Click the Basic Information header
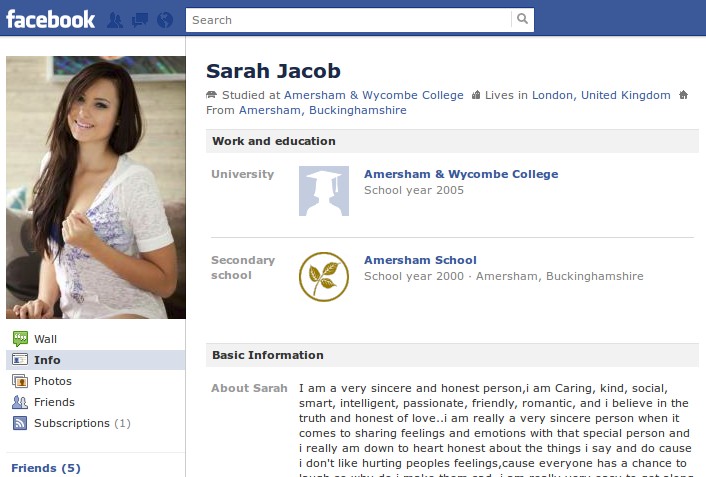Viewport: 706px width, 477px height. coord(452,355)
